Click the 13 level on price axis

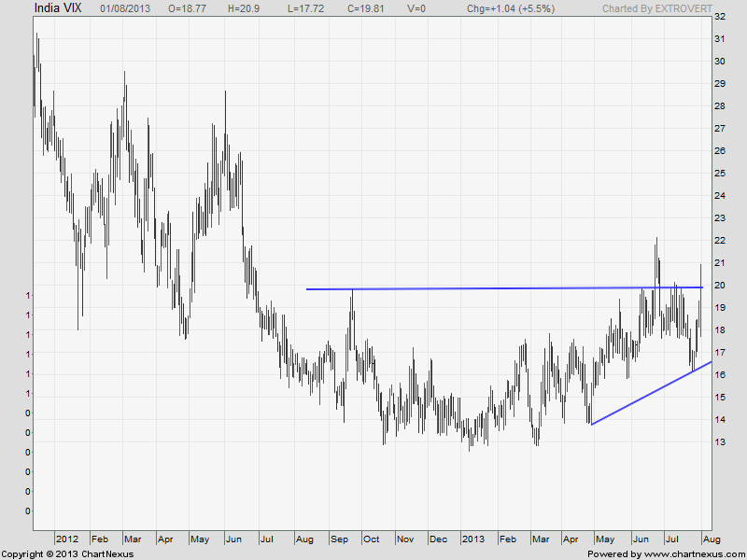click(720, 442)
